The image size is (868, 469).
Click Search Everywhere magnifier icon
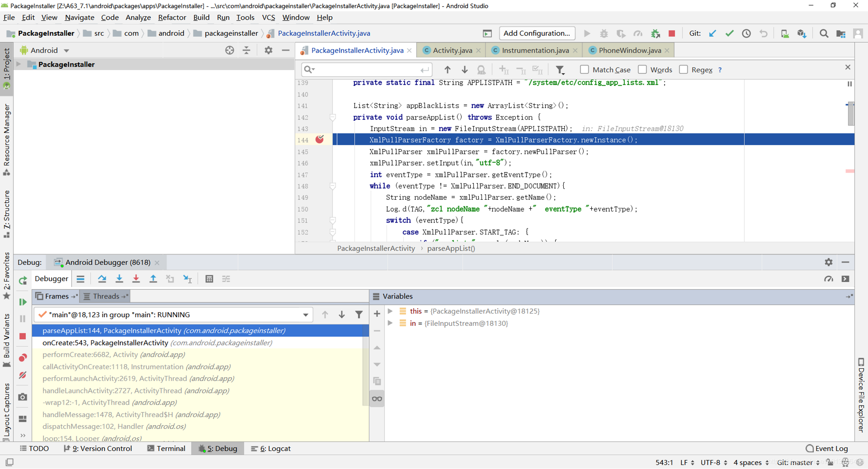coord(824,34)
